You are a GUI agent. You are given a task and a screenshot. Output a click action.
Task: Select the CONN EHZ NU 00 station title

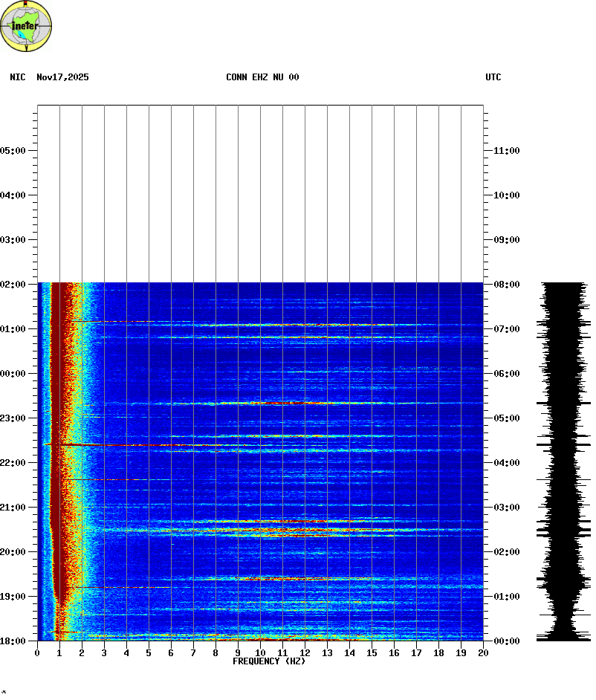pos(262,77)
